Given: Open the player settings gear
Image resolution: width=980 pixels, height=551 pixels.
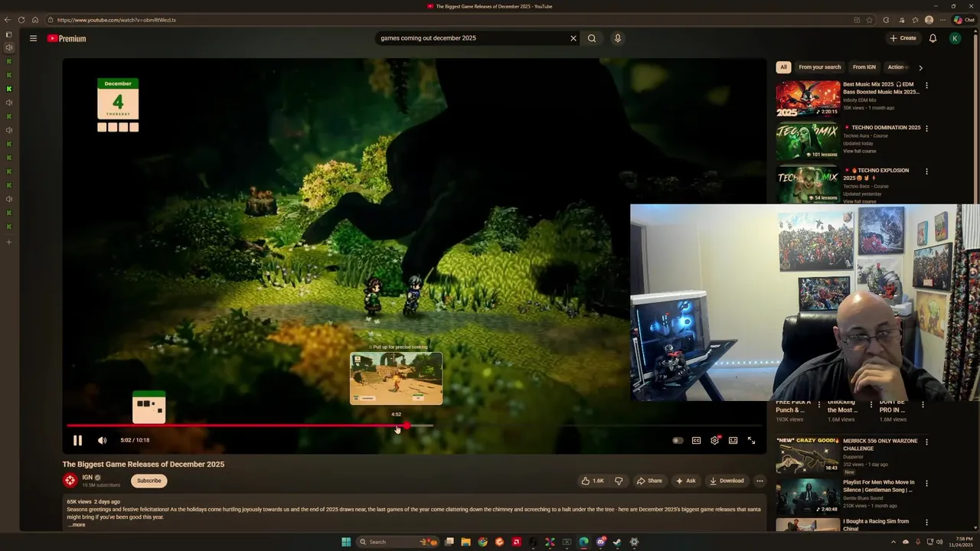Looking at the screenshot, I should pos(715,440).
